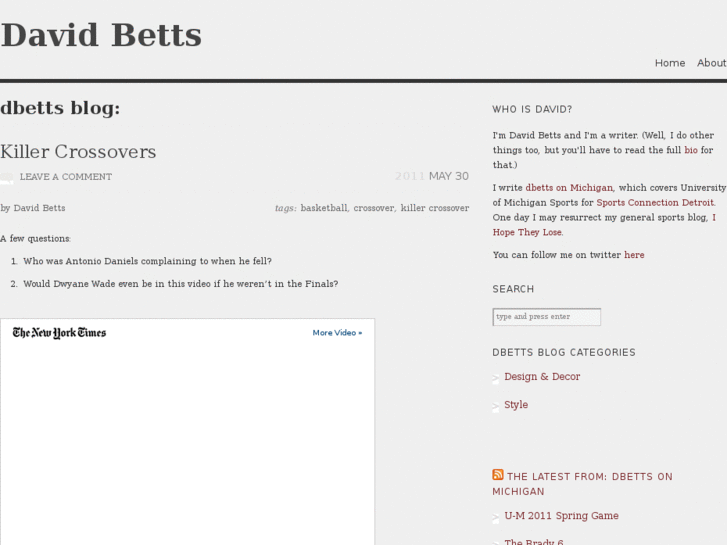Open the Style category

[x=516, y=405]
